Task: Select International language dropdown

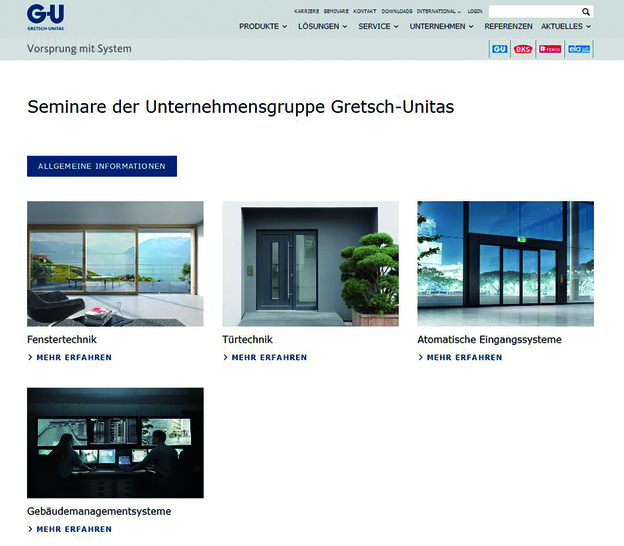Action: [x=439, y=11]
